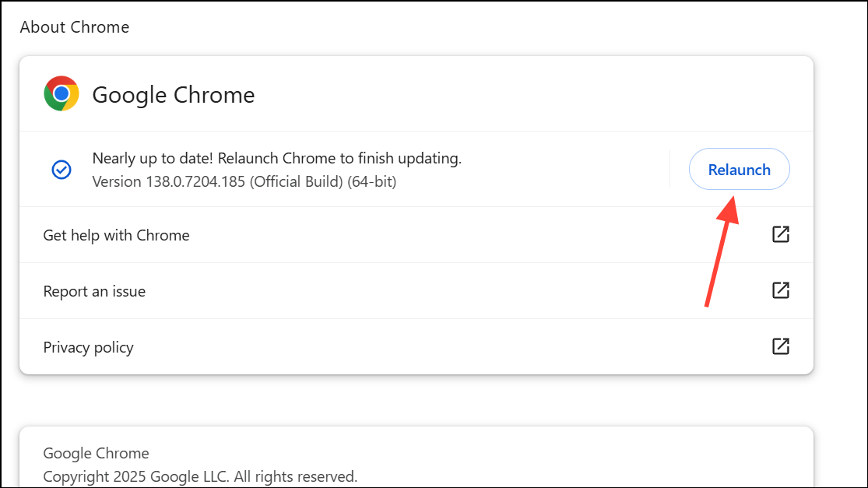This screenshot has width=868, height=488.
Task: Click the About Chrome page heading
Action: pos(74,26)
